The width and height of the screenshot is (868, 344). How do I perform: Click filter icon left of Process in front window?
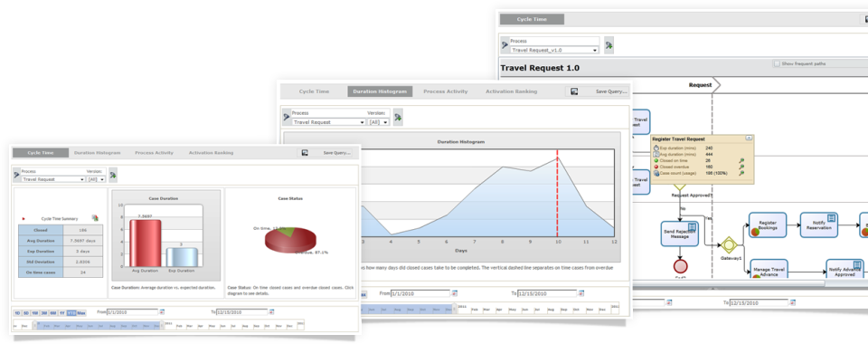click(x=16, y=175)
